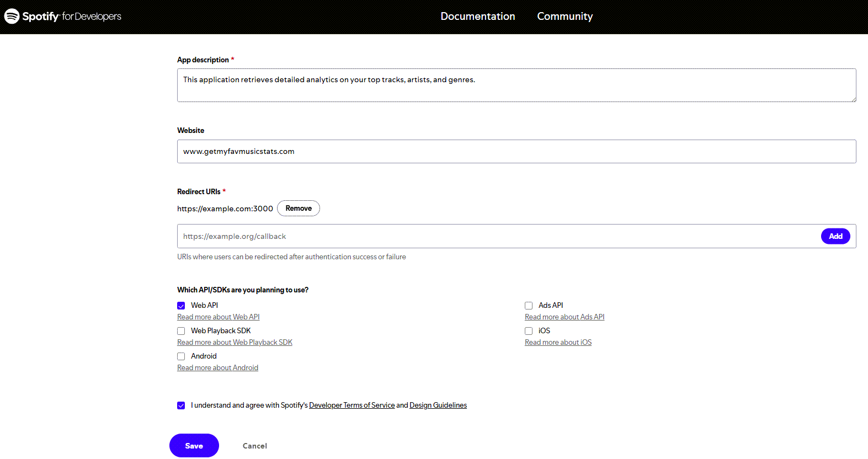
Task: Open the Community menu item
Action: pos(565,17)
